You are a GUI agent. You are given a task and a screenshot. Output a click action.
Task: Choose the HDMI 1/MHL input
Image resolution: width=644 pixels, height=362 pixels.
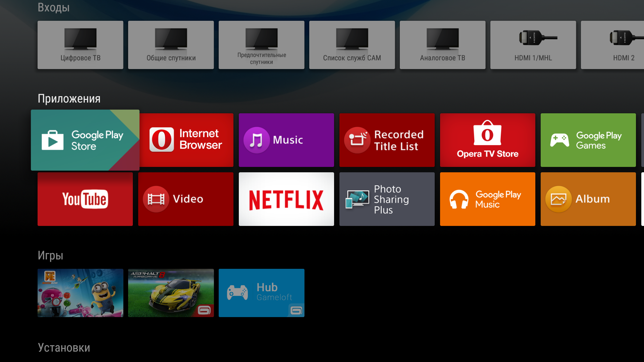point(533,45)
